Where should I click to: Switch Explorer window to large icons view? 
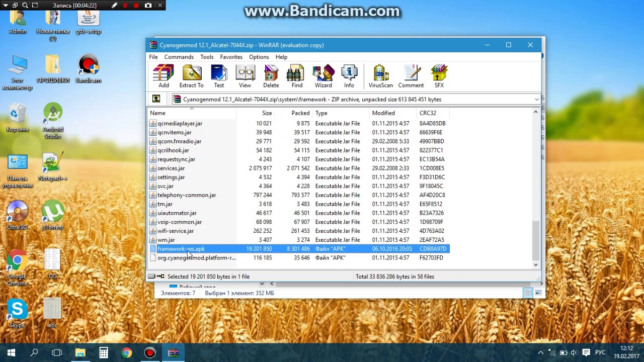point(538,293)
